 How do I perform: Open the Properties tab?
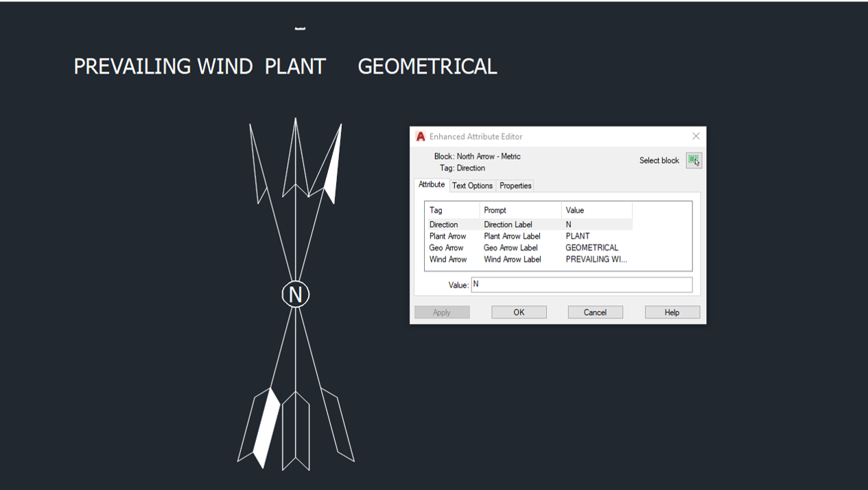coord(515,186)
